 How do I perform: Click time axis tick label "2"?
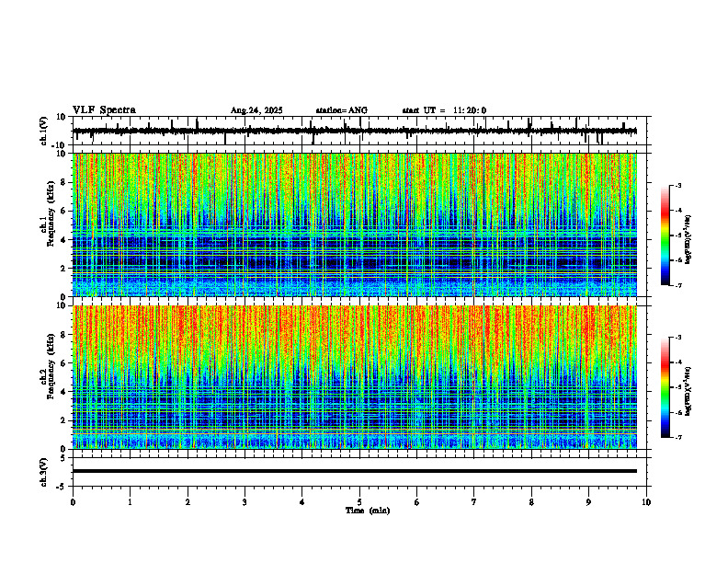[188, 502]
